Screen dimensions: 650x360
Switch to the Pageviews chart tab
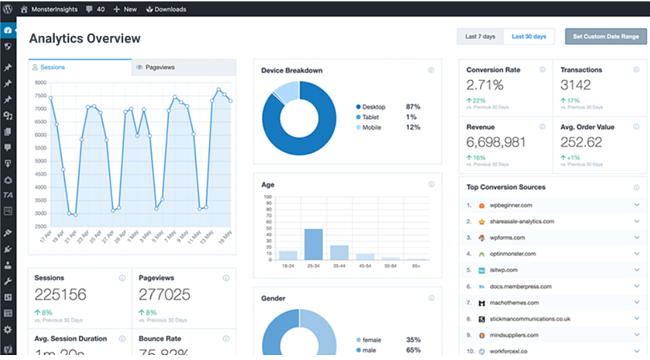184,67
